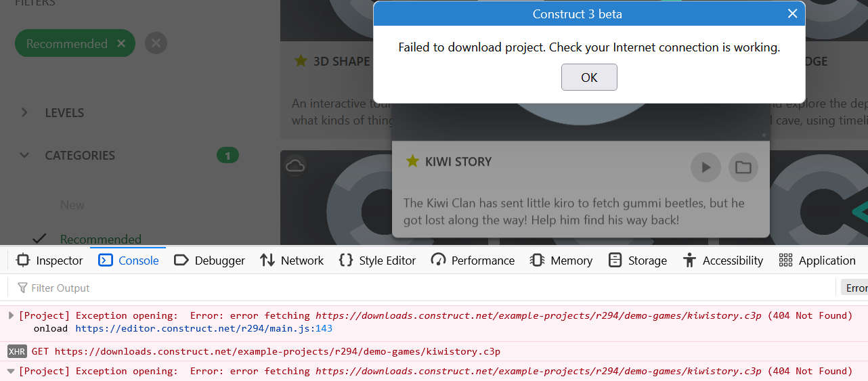
Task: Switch to the Performance tab
Action: point(473,261)
